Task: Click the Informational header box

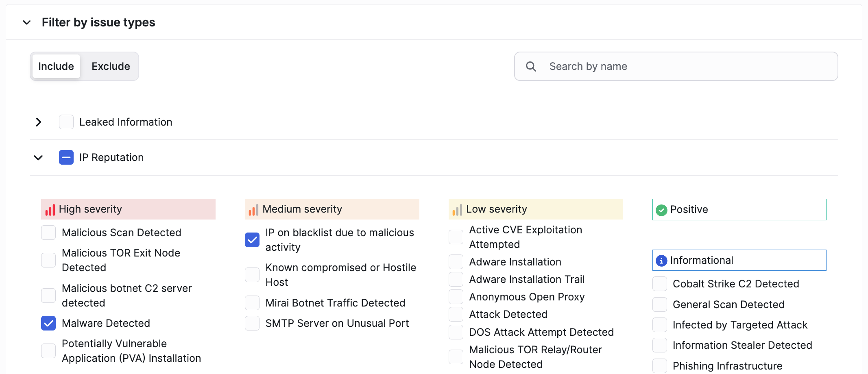Action: coord(739,260)
